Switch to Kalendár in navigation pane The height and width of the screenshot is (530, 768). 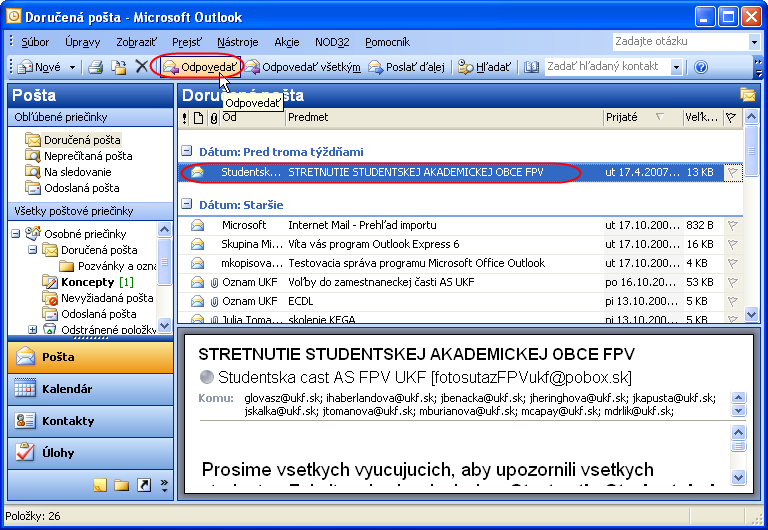[68, 389]
